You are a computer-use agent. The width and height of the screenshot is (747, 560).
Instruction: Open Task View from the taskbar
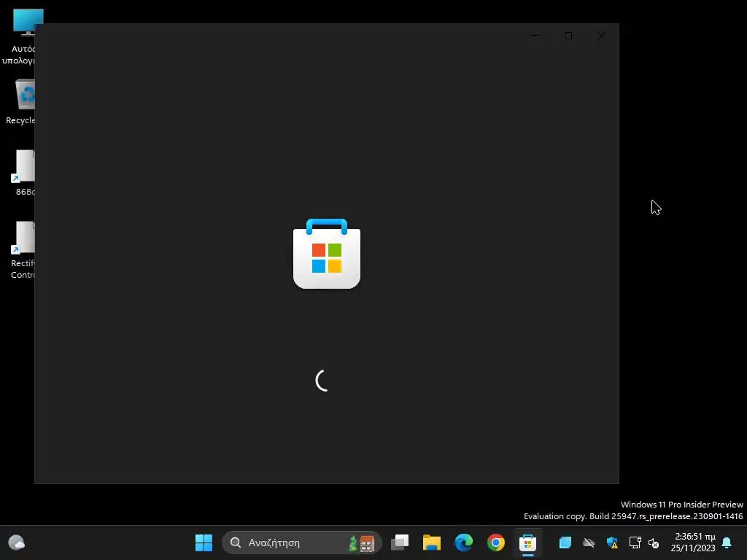(400, 542)
